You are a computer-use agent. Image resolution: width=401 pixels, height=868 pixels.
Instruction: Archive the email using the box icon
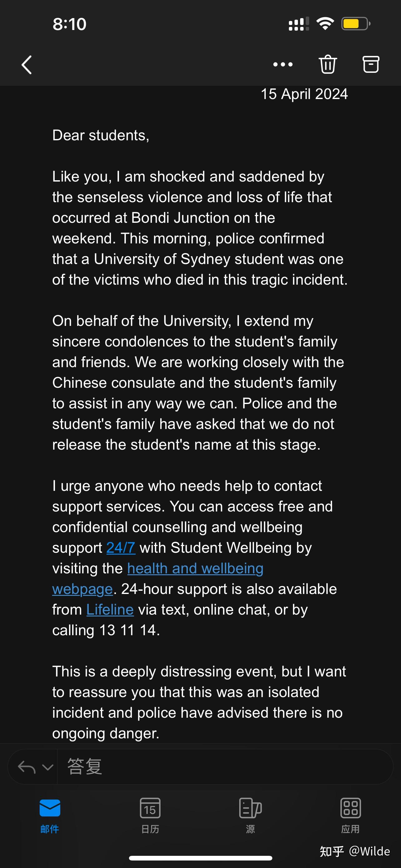(371, 64)
